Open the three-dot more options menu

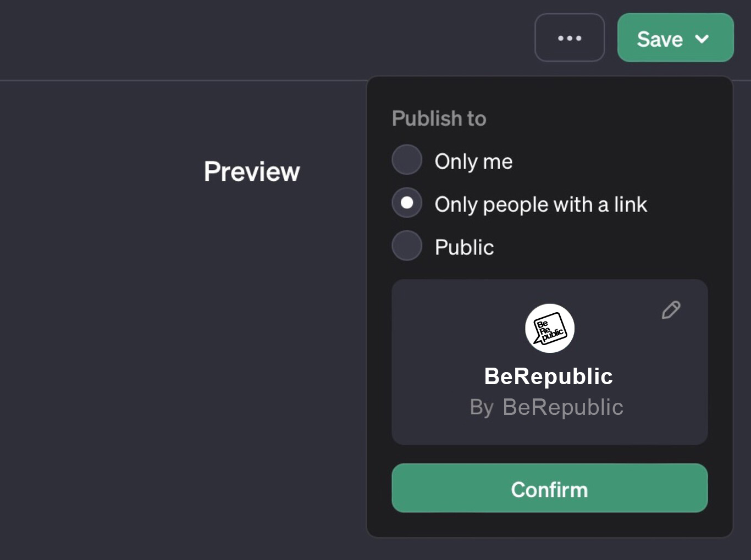[x=570, y=38]
